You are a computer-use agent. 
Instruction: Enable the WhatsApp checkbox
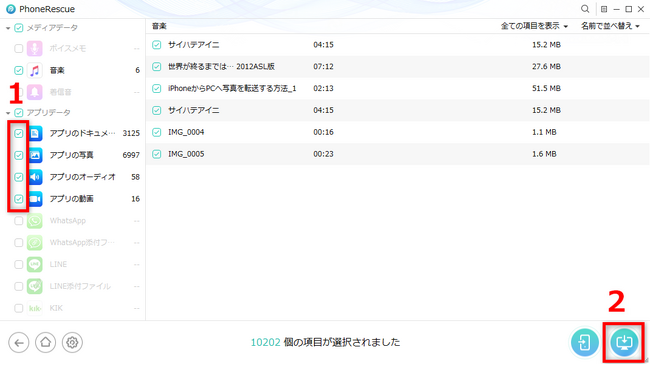click(19, 221)
